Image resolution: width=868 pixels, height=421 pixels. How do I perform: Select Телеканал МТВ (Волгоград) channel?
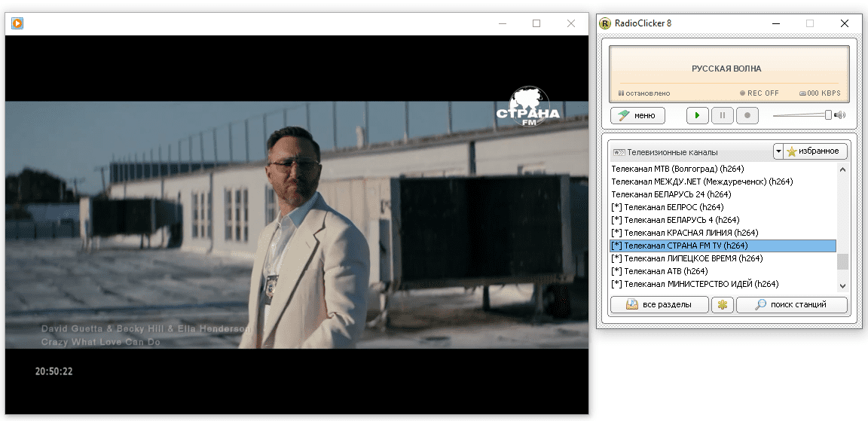tap(723, 169)
